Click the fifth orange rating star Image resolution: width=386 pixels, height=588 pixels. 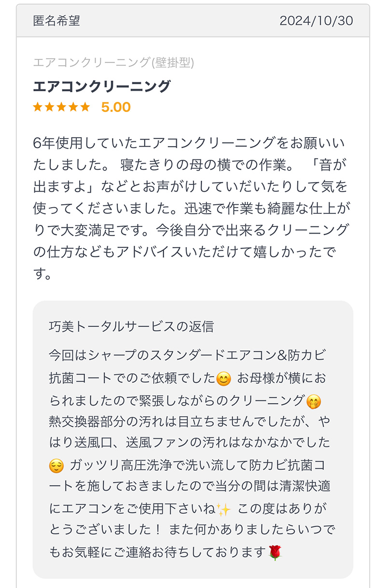pos(84,107)
